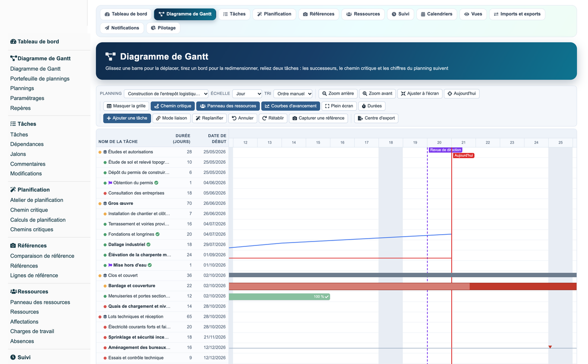Image resolution: width=588 pixels, height=364 pixels.
Task: Click the Nom de la tâche header
Action: tap(118, 142)
